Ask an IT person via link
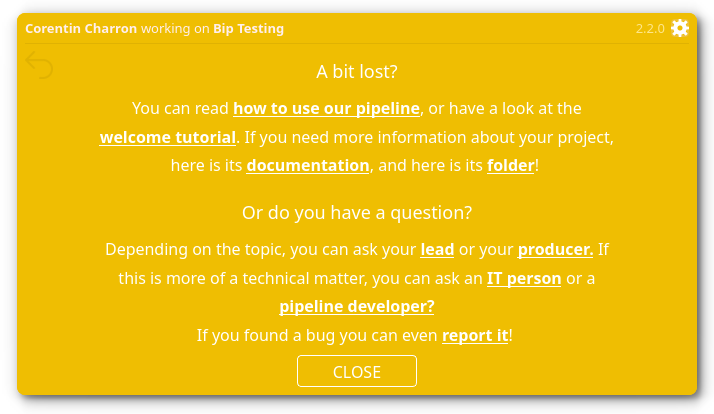 pos(524,278)
